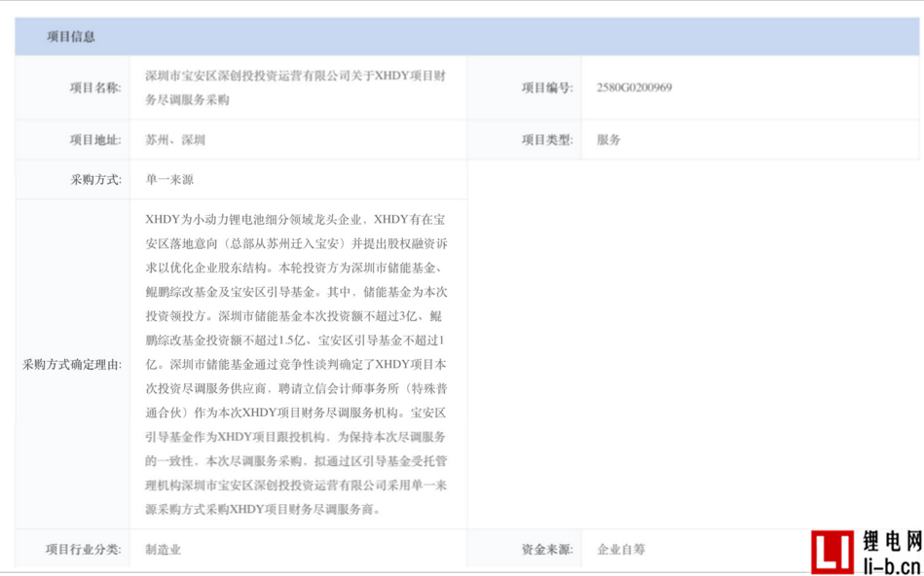Select the 项目类型 label
This screenshot has height=576, width=924.
[x=547, y=140]
